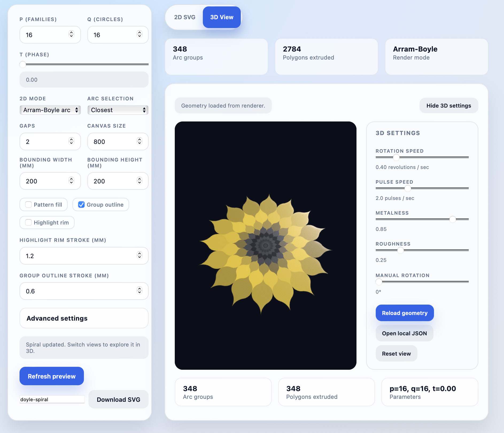Click the Bounding Width stepper arrows
The height and width of the screenshot is (433, 504).
pos(71,181)
